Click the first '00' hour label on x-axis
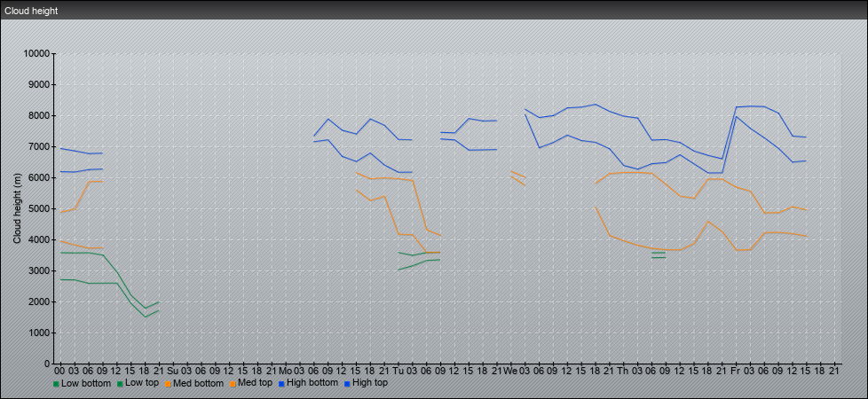This screenshot has width=868, height=399. [x=60, y=371]
